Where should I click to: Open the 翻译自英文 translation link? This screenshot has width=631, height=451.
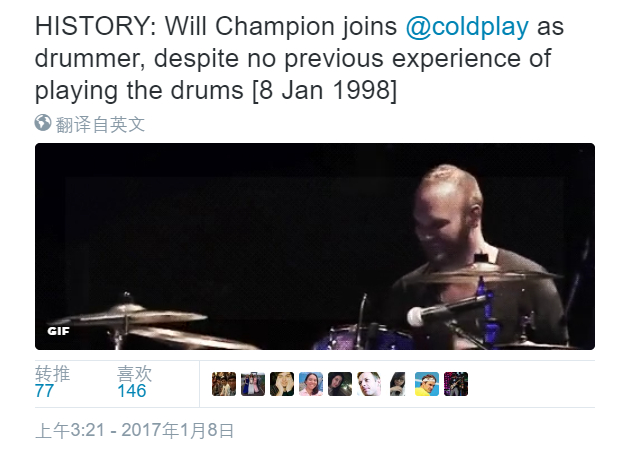[100, 124]
